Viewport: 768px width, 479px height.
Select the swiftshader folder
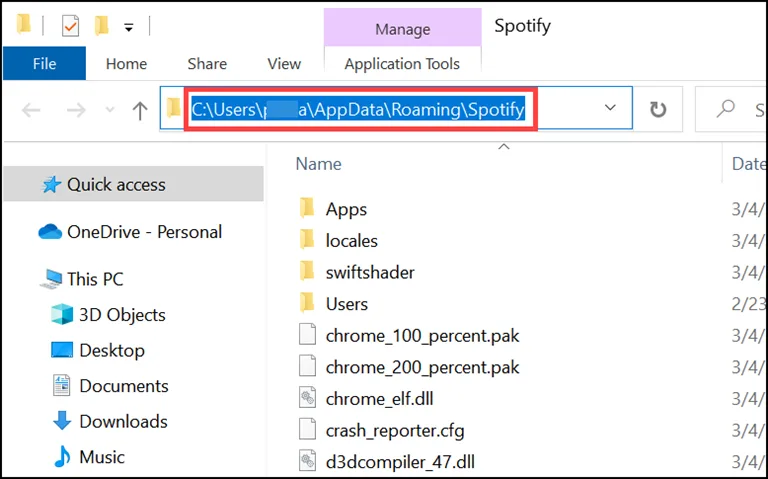(370, 272)
